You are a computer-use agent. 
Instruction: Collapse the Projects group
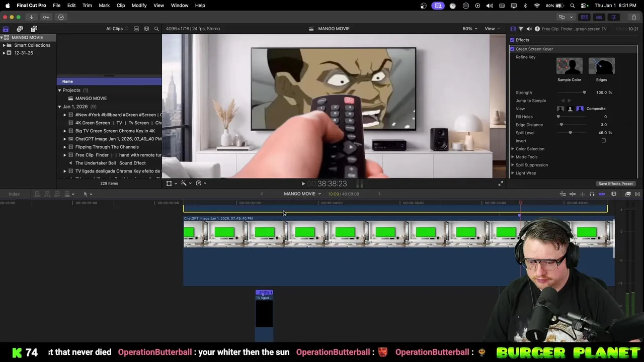pos(59,90)
